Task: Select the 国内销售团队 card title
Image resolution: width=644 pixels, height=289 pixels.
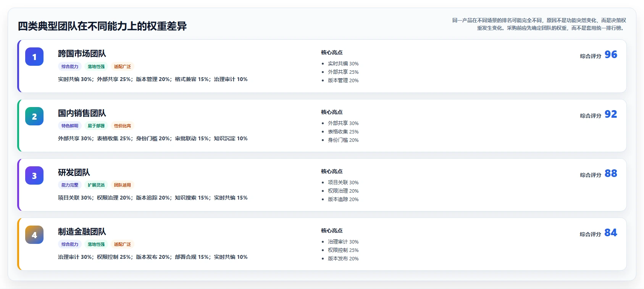Action: pyautogui.click(x=82, y=113)
